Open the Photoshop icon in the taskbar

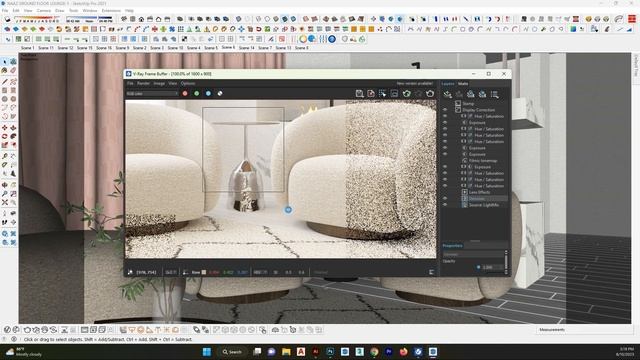pos(330,351)
